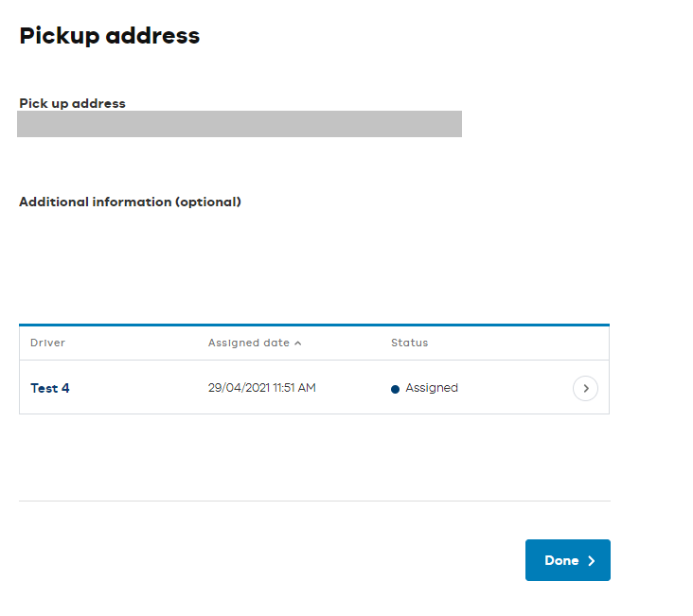This screenshot has height=616, width=693.
Task: Click the Pickup address page heading
Action: coord(110,35)
